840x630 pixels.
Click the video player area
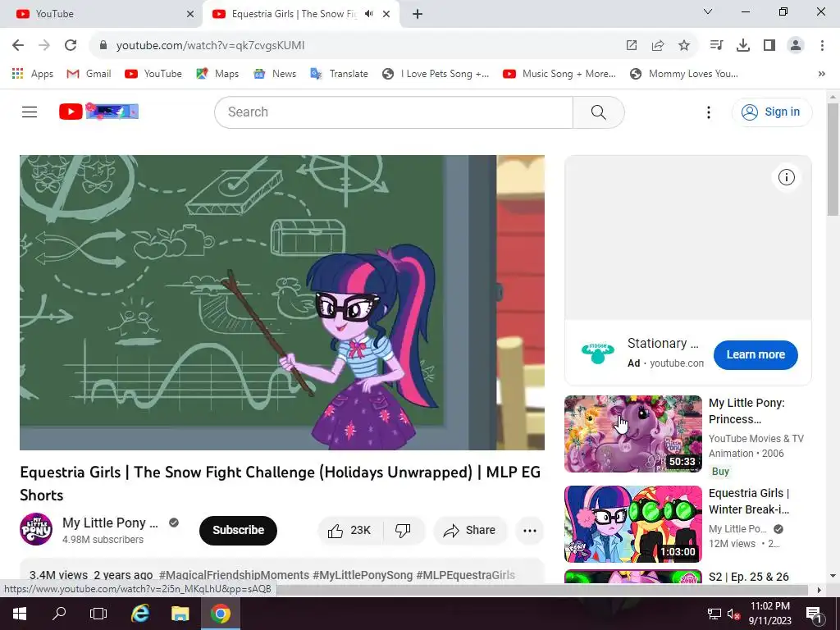tap(282, 303)
